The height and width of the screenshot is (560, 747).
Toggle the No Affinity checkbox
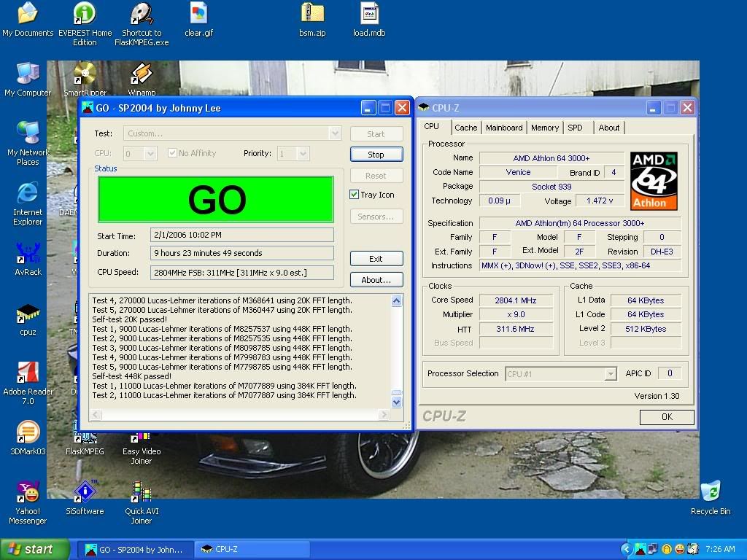pyautogui.click(x=172, y=153)
